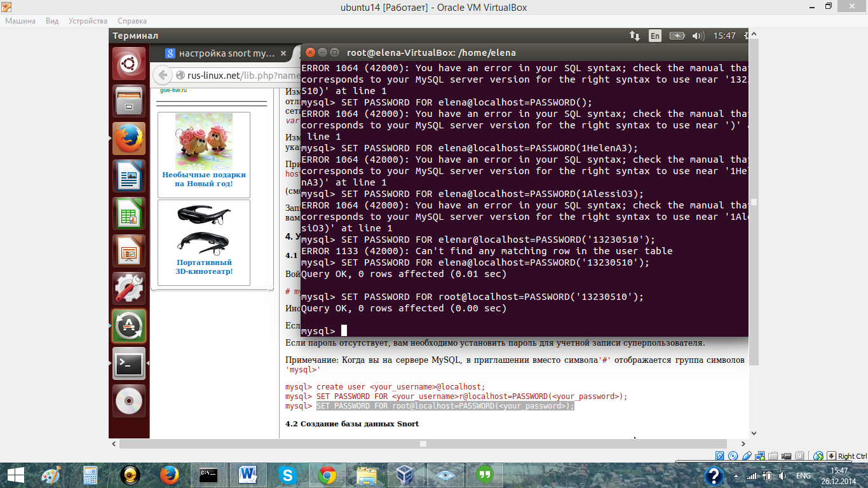Open 'Портативный 3D-кинотеатр!' ad link

[204, 267]
